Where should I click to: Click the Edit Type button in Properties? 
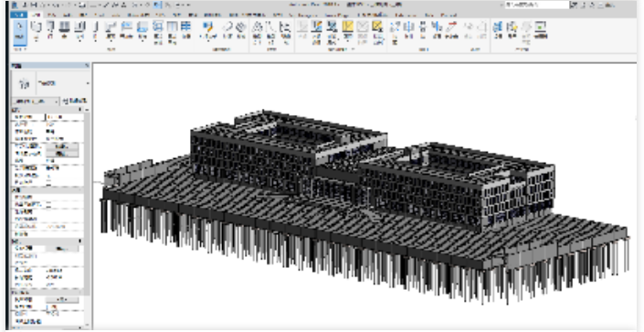coord(75,102)
